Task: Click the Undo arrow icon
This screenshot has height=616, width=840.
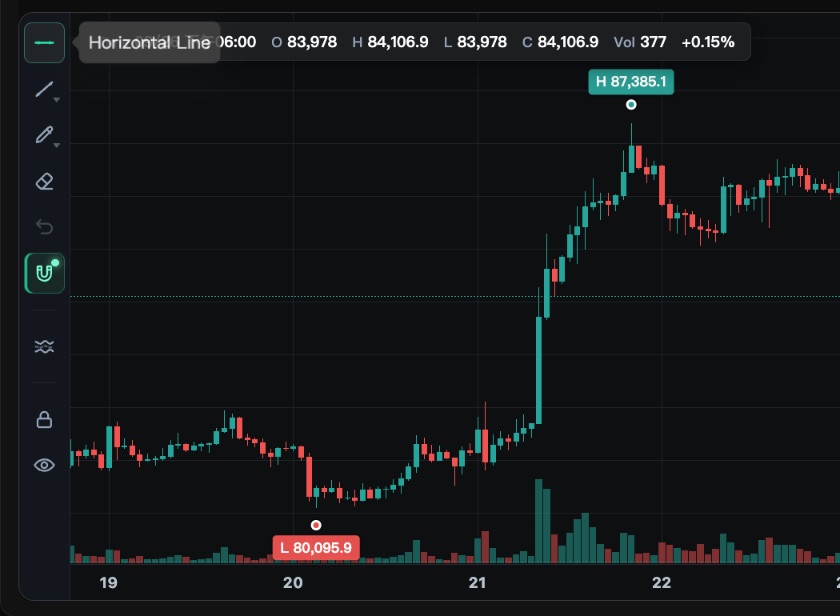Action: tap(44, 227)
